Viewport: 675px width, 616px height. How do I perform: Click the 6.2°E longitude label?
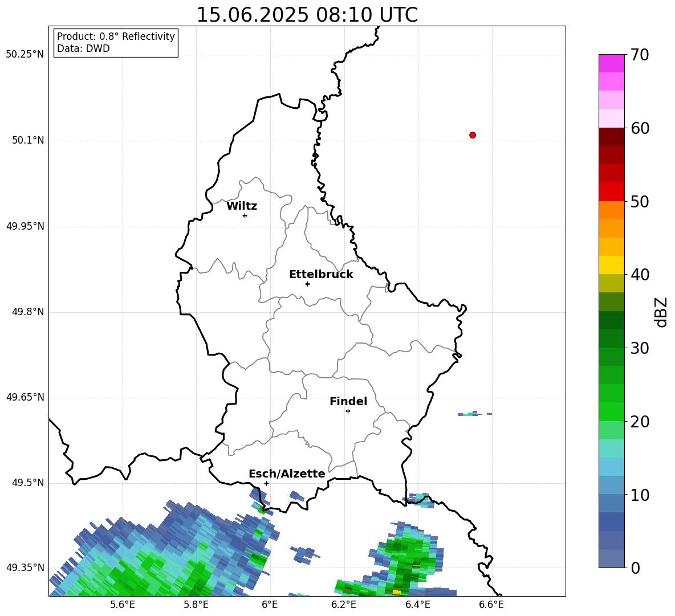[344, 605]
